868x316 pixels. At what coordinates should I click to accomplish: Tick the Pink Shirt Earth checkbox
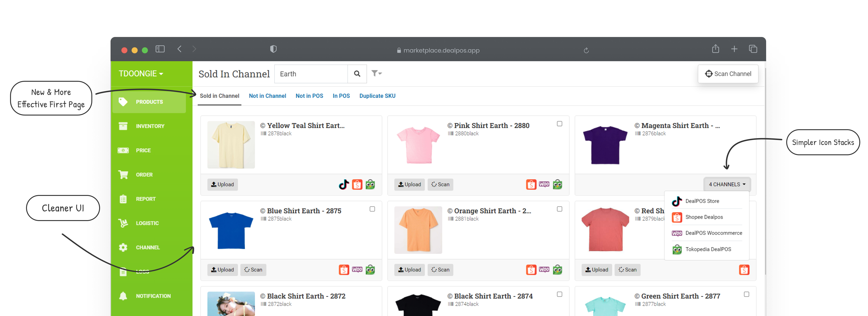[559, 124]
